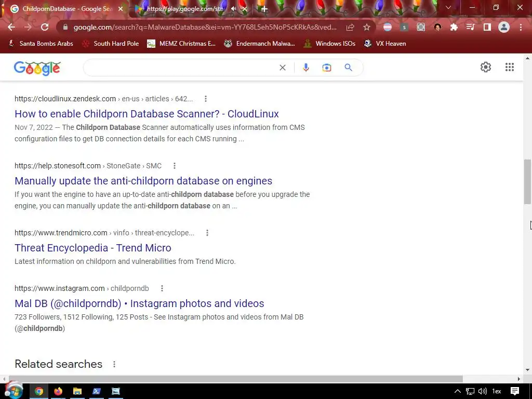Open File Explorer from the taskbar
The image size is (532, 399).
(77, 391)
